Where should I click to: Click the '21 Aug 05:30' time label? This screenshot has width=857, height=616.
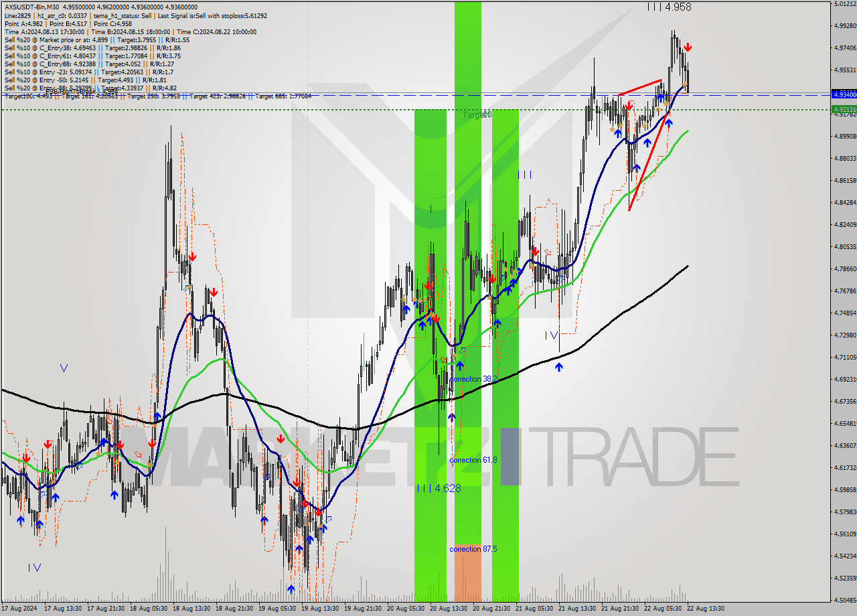pos(534,609)
